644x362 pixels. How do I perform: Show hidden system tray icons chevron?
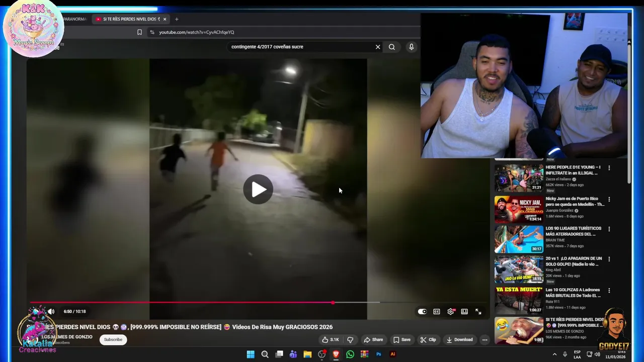(555, 354)
